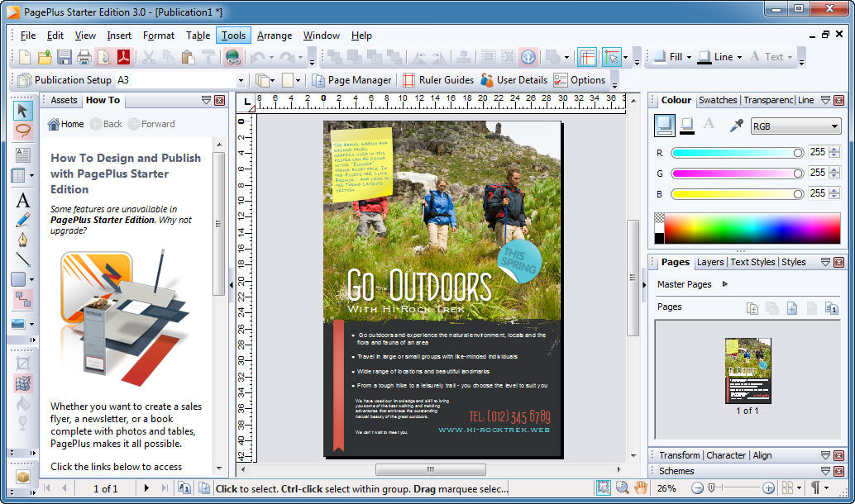Close the Schemes panel
The image size is (855, 504).
[838, 471]
